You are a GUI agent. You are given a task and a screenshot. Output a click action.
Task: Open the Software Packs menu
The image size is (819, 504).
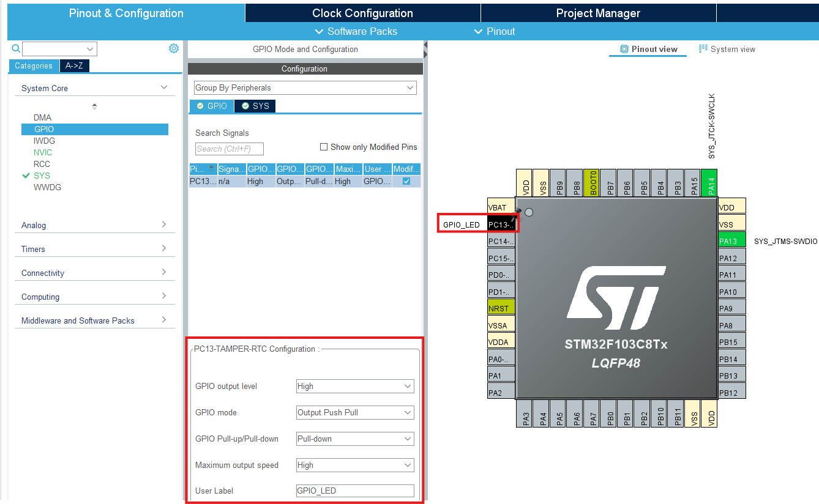point(356,31)
